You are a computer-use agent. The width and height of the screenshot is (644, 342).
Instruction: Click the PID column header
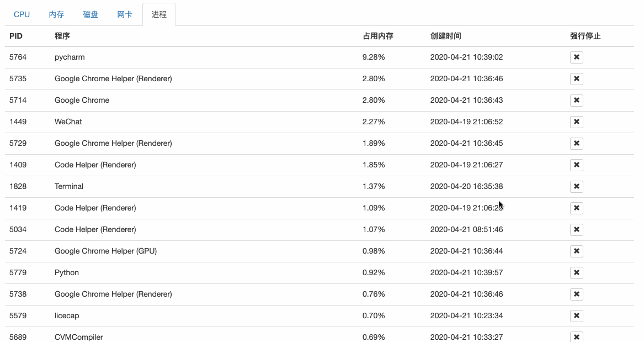[16, 36]
